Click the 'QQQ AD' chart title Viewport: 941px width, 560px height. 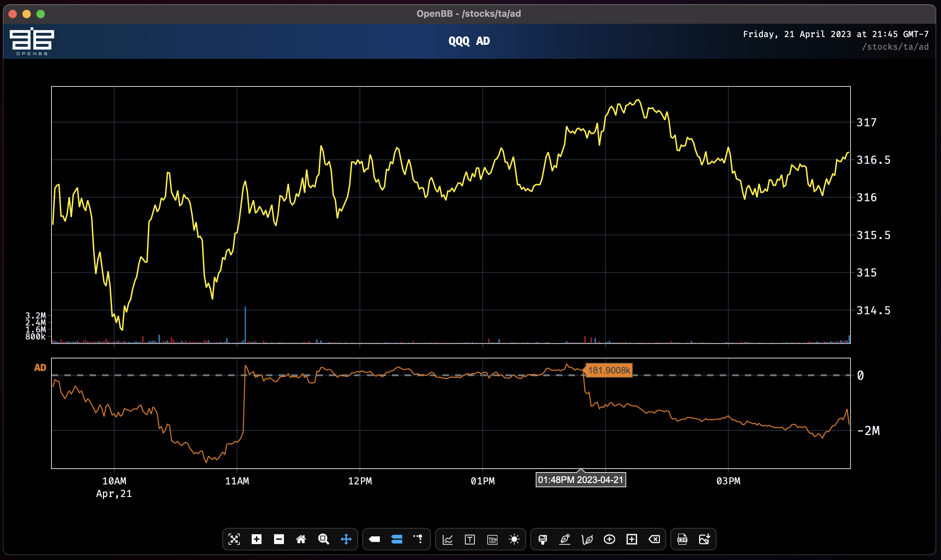pyautogui.click(x=469, y=41)
